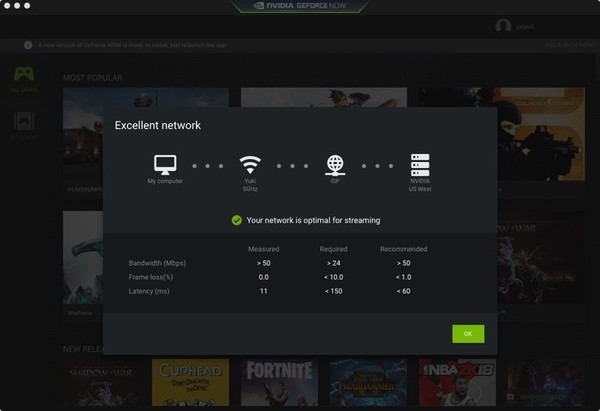Screen dimensions: 600x411
Task: Open the NBA 2K18 game tile
Action: coord(457,382)
